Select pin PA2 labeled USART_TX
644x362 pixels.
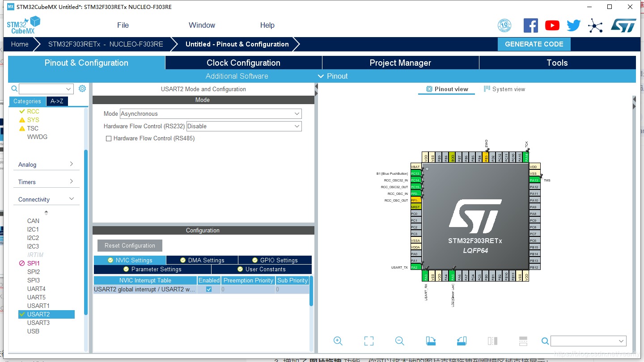point(416,267)
